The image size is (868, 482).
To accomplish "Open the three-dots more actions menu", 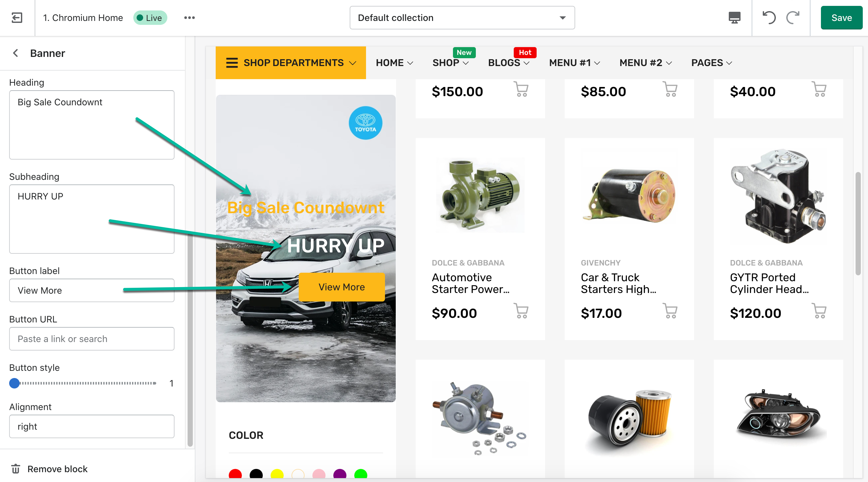I will (x=189, y=18).
